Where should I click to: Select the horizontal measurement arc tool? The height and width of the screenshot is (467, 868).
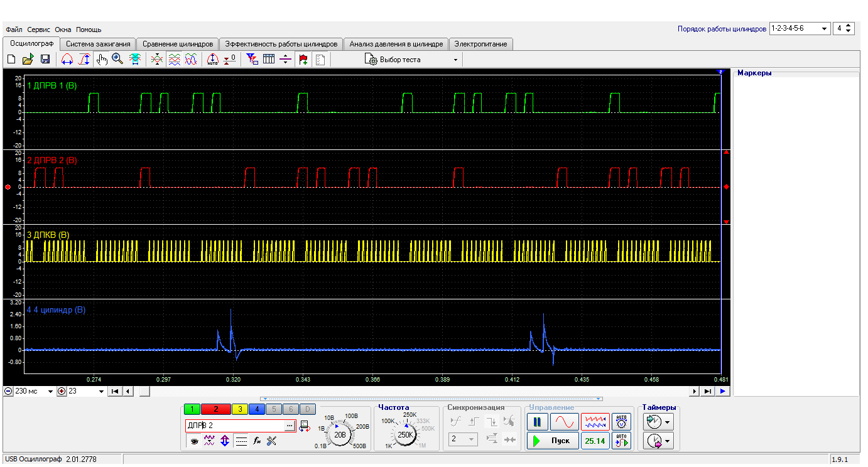(67, 59)
